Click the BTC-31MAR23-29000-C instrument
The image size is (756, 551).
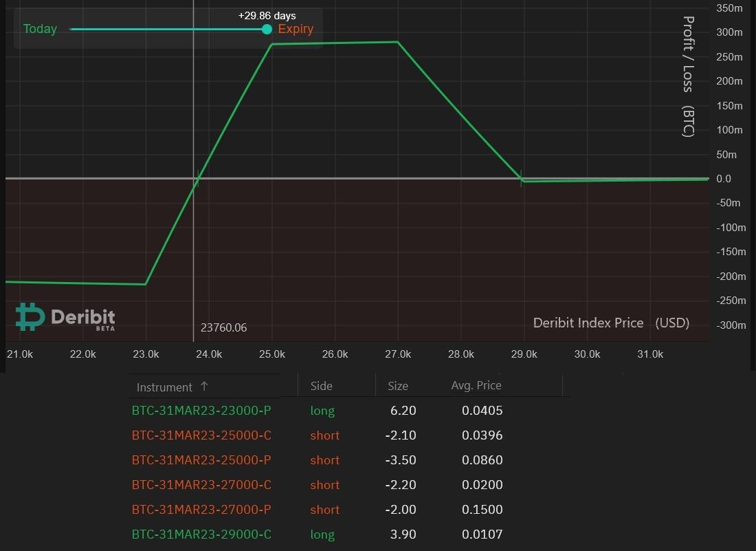[201, 534]
